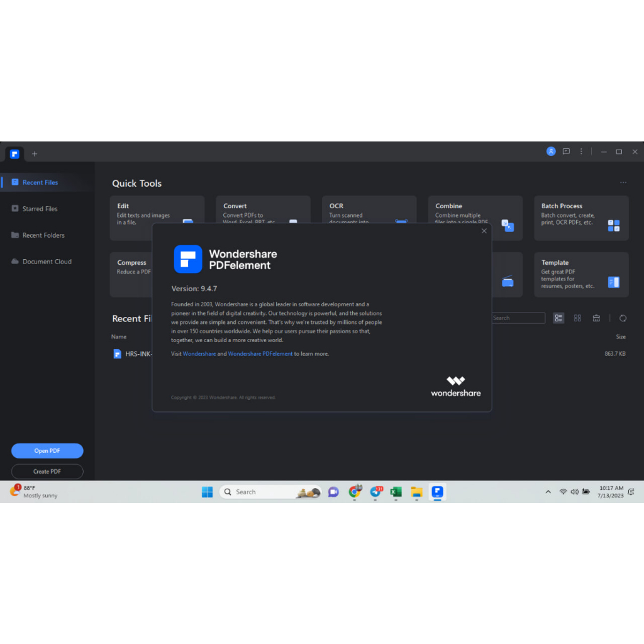Open the Template quick tool card
This screenshot has width=644, height=644.
click(581, 274)
